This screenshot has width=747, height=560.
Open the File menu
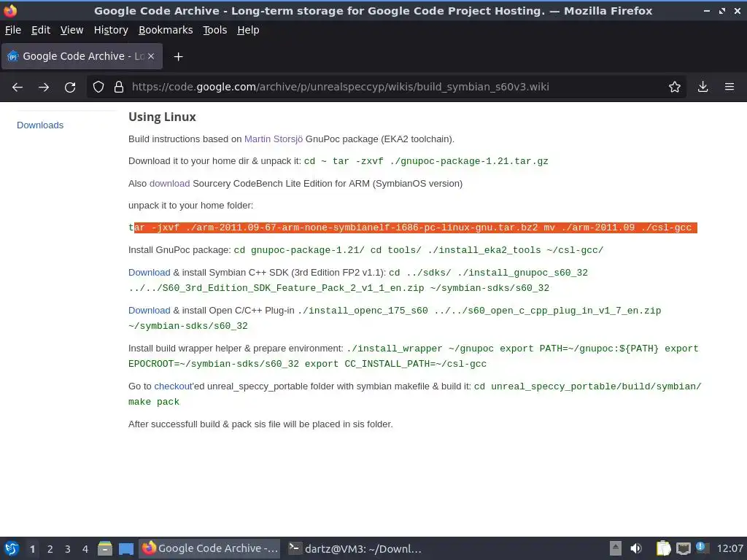pos(13,30)
